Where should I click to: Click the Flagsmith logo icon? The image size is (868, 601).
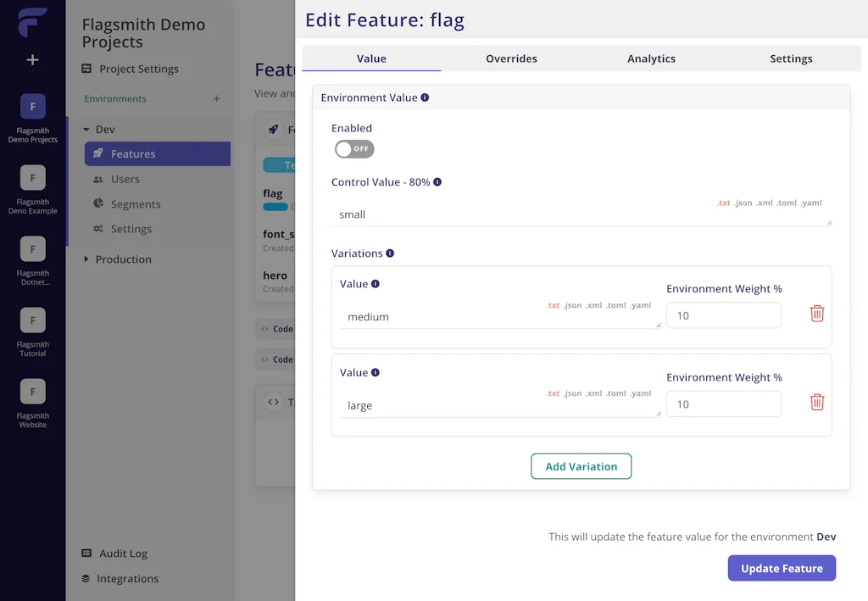click(32, 22)
